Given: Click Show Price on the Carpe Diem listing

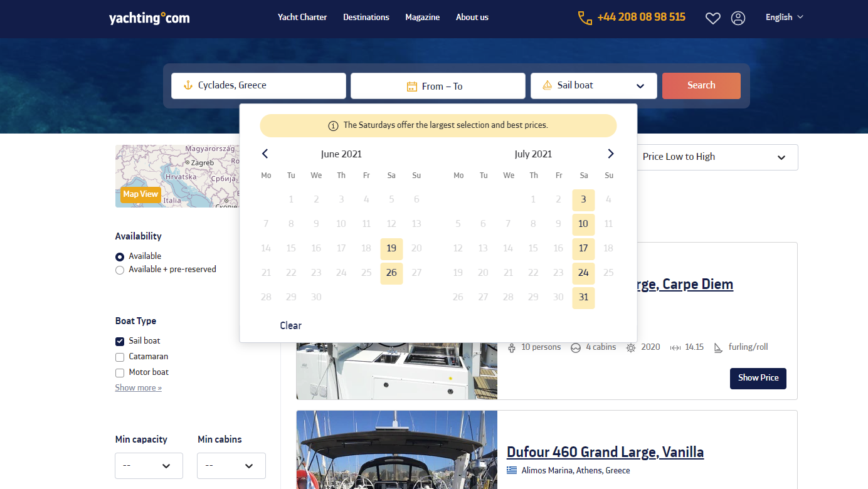Looking at the screenshot, I should point(758,379).
